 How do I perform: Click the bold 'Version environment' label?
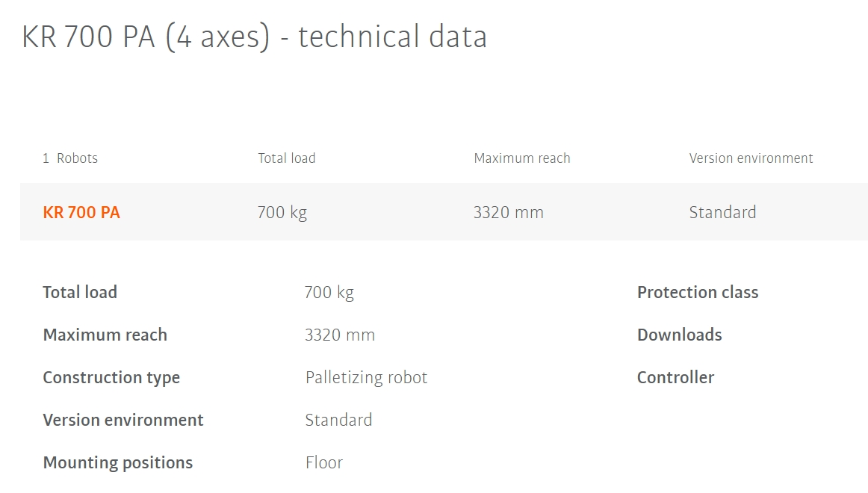123,420
